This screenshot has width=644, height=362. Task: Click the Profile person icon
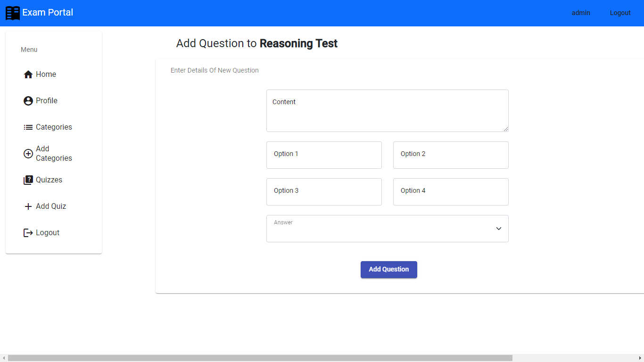(x=28, y=100)
